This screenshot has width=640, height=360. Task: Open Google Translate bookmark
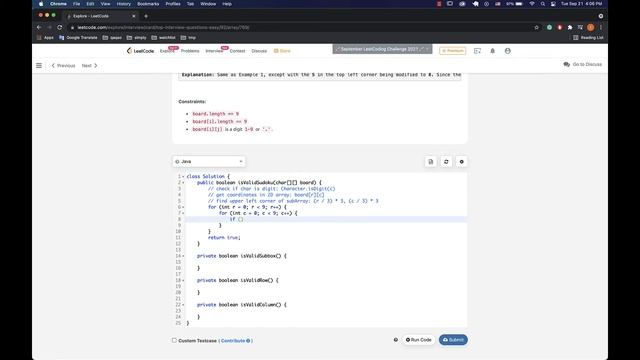tap(78, 38)
